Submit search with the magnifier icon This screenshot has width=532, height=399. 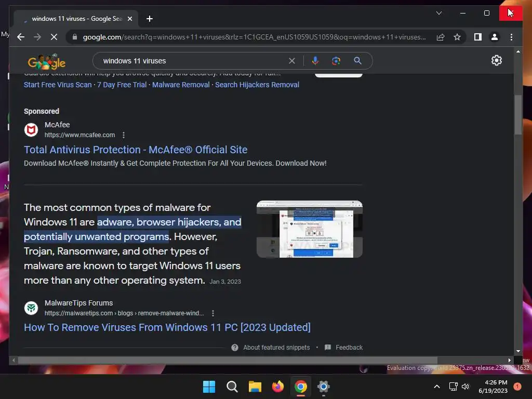357,61
